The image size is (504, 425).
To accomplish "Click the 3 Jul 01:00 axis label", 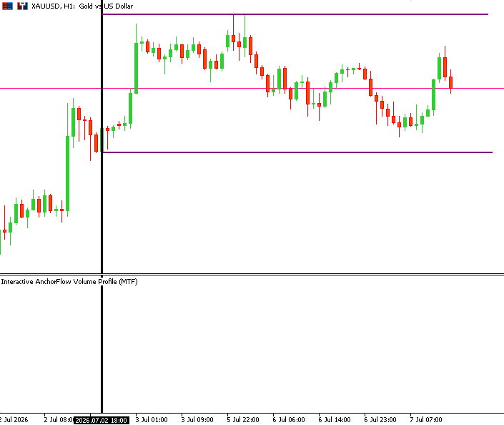I will click(152, 420).
